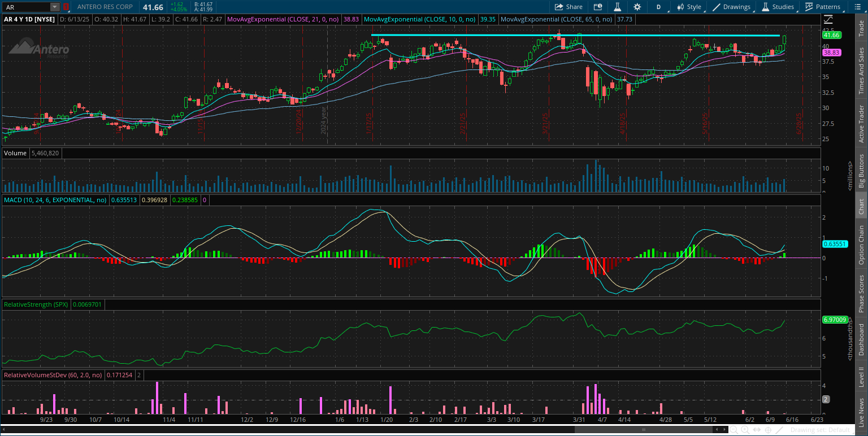Open the D timeframe dropdown
The width and height of the screenshot is (868, 436).
point(658,7)
